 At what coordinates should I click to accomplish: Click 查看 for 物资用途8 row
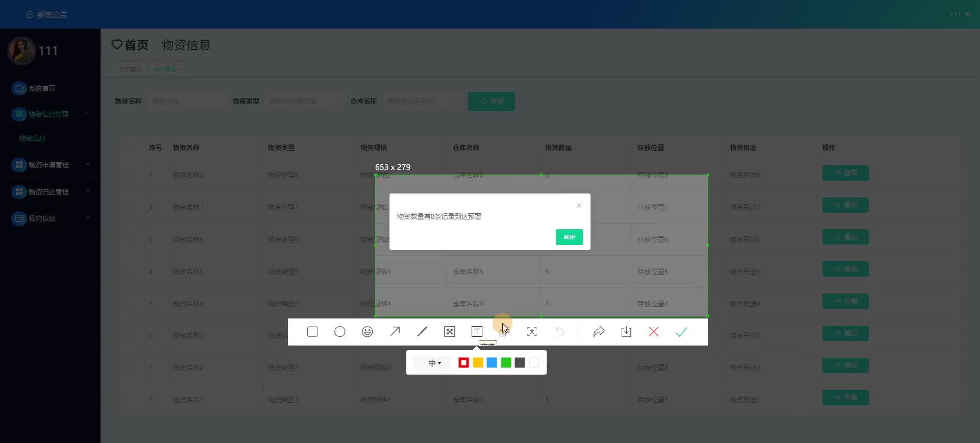click(845, 173)
